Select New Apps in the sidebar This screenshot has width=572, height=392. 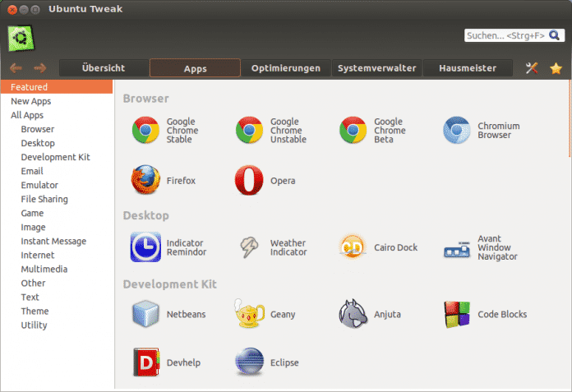(57, 101)
